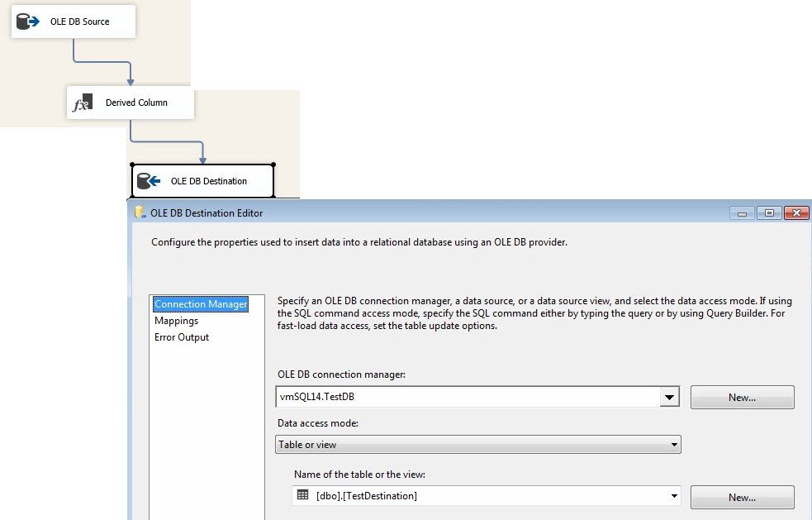
Task: Maximize the OLE DB Destination Editor window
Action: tap(769, 213)
